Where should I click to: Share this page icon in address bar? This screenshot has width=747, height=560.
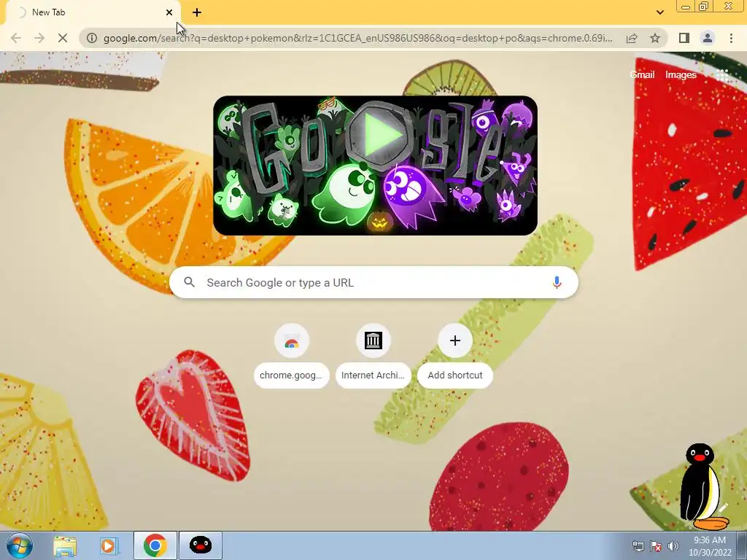coord(632,38)
